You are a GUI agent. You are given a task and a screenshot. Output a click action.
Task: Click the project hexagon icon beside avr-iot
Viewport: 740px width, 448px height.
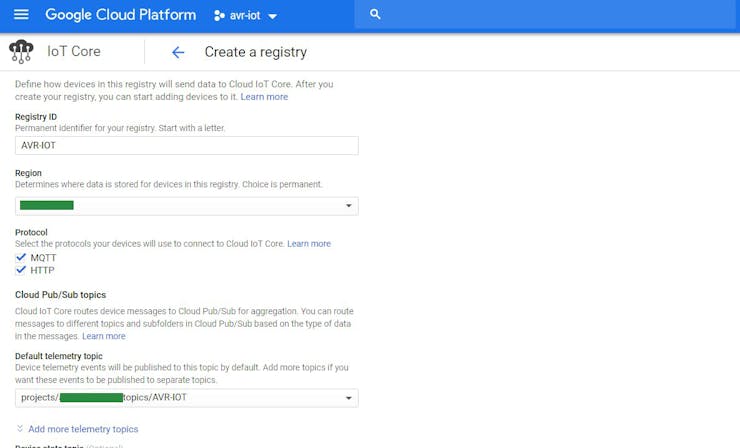click(219, 16)
